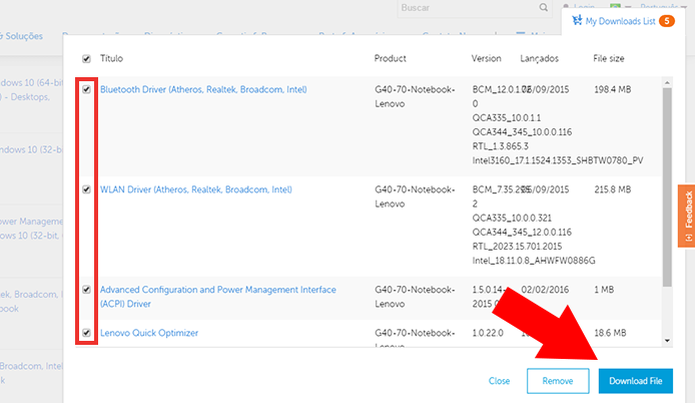Click the Product column header

(390, 59)
